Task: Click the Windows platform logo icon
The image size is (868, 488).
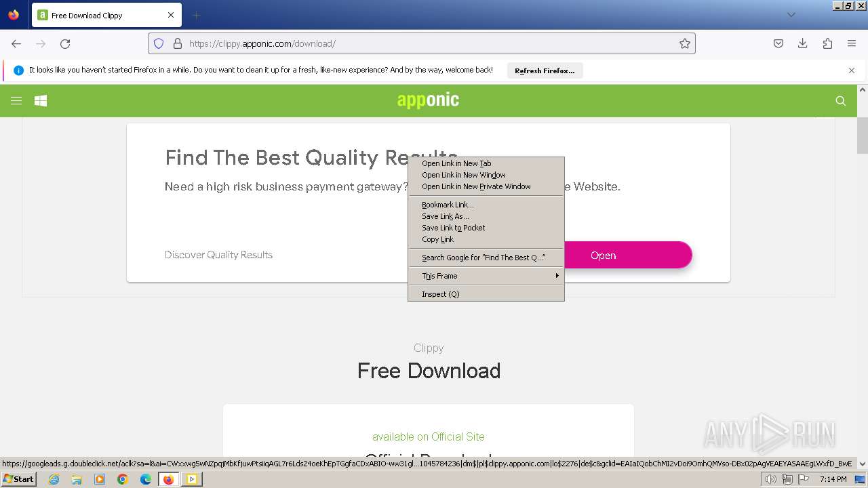Action: 41,101
